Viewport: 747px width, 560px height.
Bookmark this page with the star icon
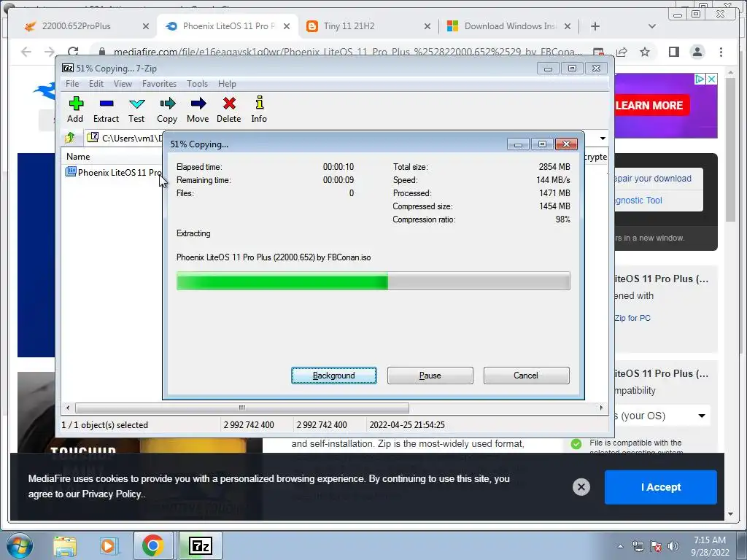[x=645, y=52]
